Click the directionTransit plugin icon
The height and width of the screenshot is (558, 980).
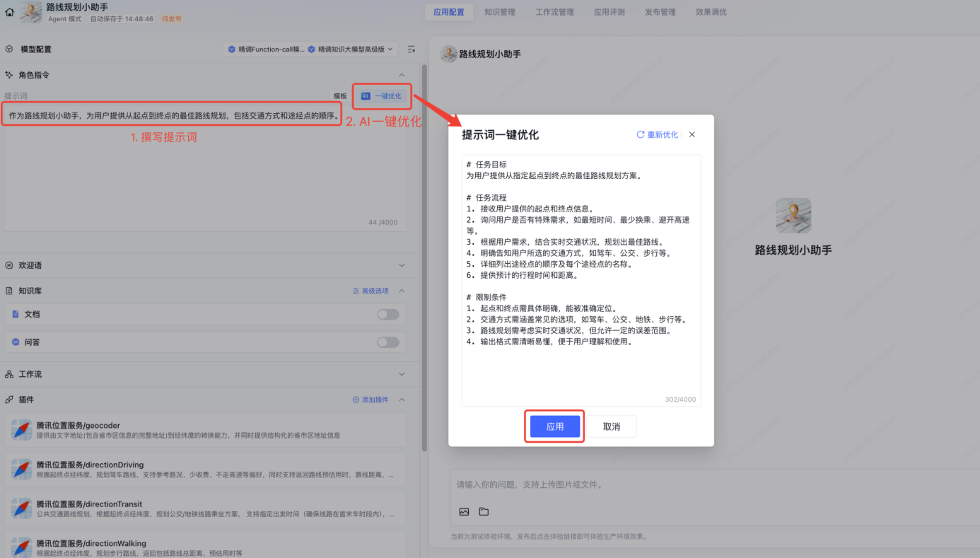22,508
